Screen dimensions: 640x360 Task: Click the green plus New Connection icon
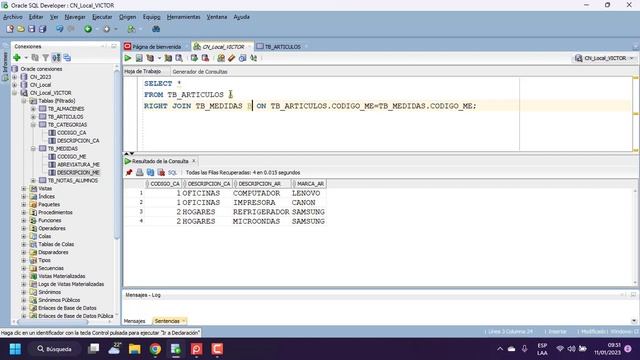[17, 58]
